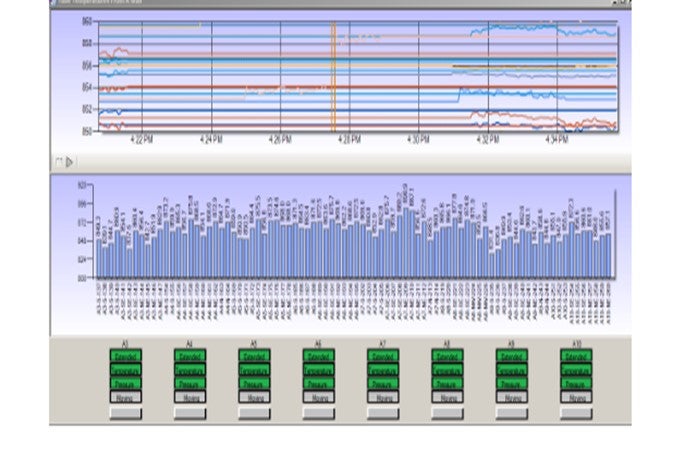Toggle the A6 Moving indicator box
Screen dimensions: 684x450
319,397
